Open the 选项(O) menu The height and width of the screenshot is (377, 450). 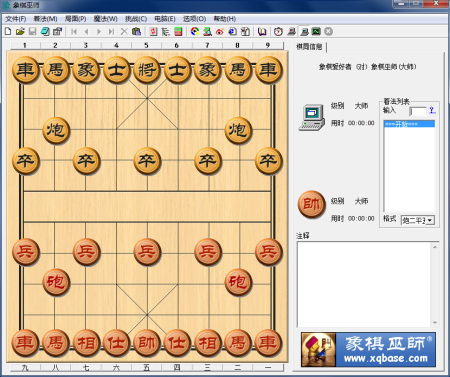tap(195, 19)
